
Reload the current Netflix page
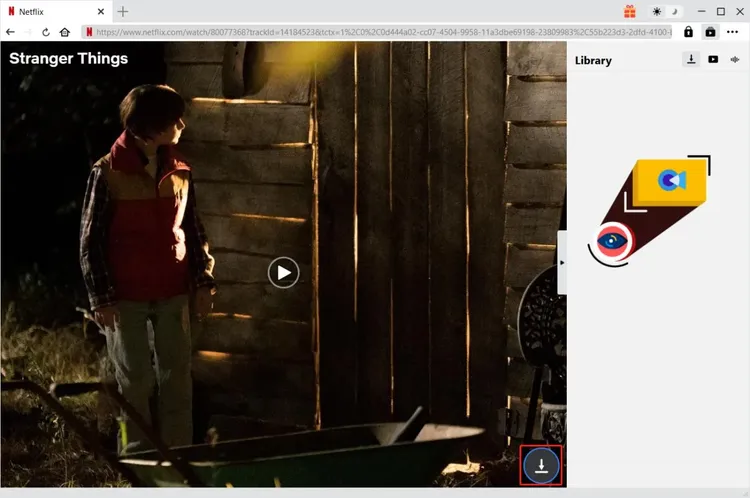point(46,32)
